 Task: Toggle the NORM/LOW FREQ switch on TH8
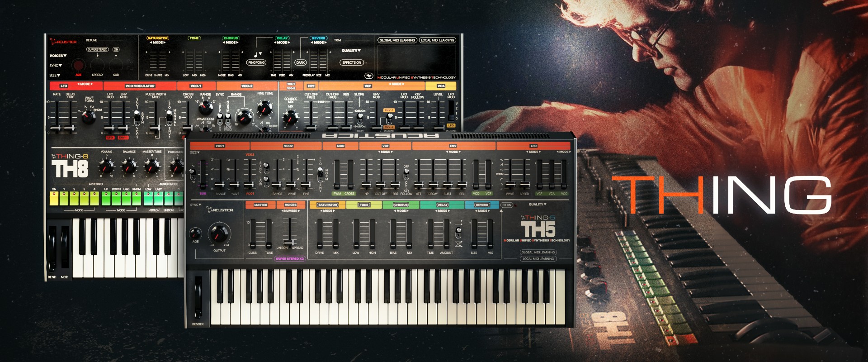pos(227,119)
